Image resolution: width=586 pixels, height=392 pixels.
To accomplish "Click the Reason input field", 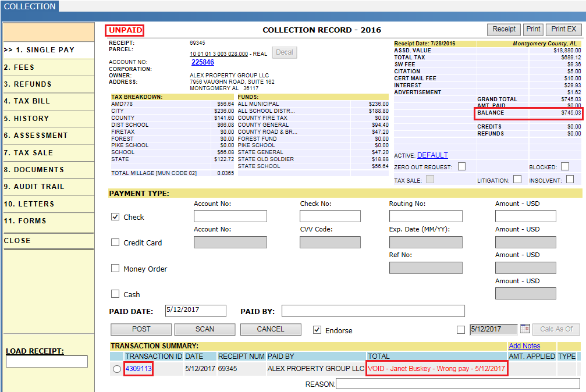I will click(458, 383).
